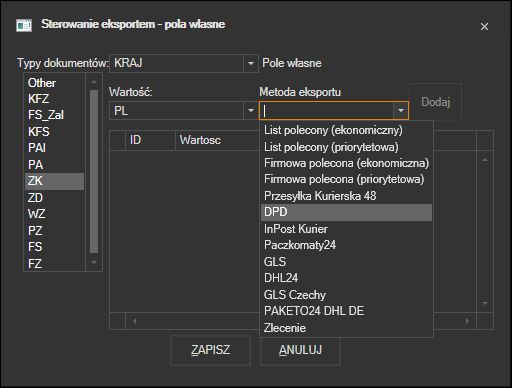Image resolution: width=512 pixels, height=388 pixels.
Task: Select InPost Kurier option
Action: coord(346,229)
